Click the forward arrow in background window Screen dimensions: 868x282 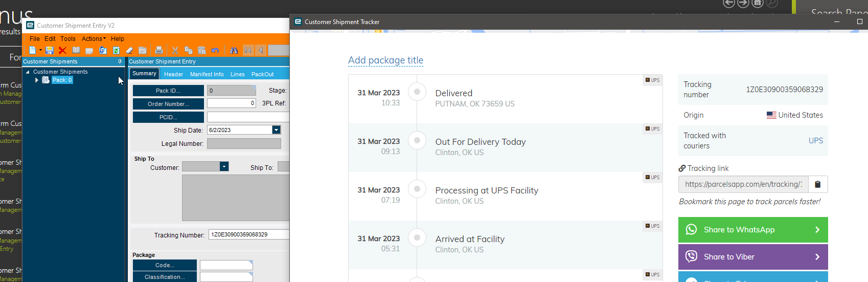pos(743,3)
